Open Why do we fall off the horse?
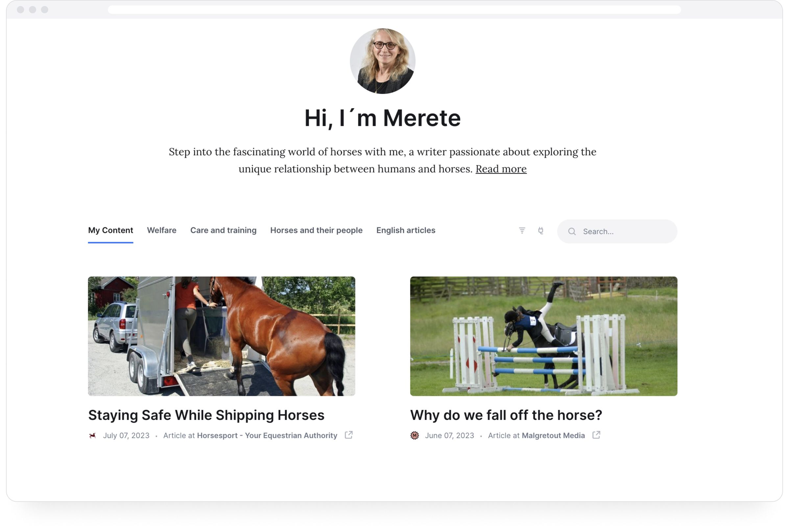Screen dimensions: 789x532 tap(506, 415)
